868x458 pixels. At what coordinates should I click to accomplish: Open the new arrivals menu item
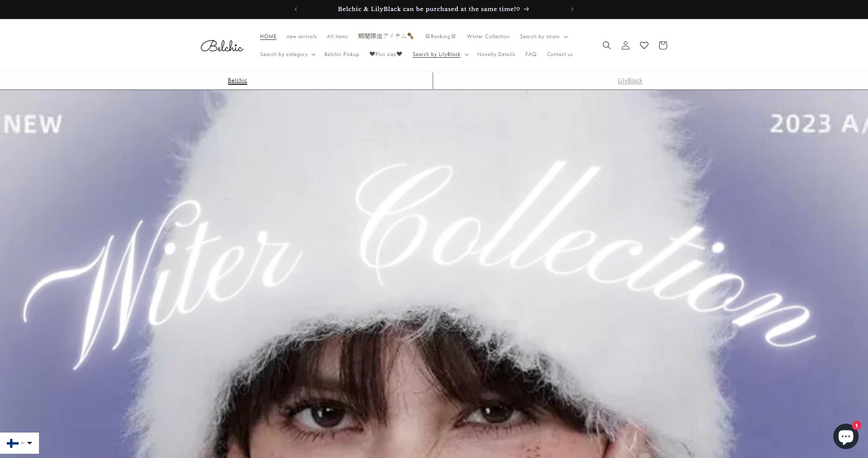tap(301, 36)
